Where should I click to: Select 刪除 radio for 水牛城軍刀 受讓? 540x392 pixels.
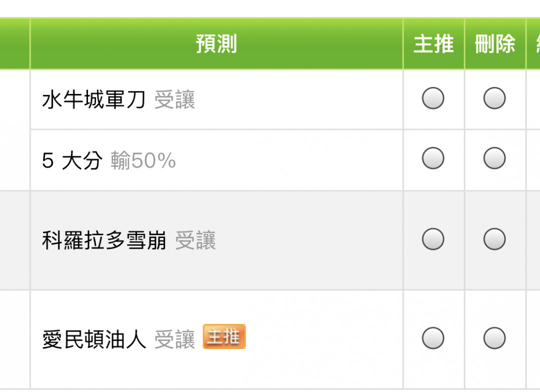[494, 98]
